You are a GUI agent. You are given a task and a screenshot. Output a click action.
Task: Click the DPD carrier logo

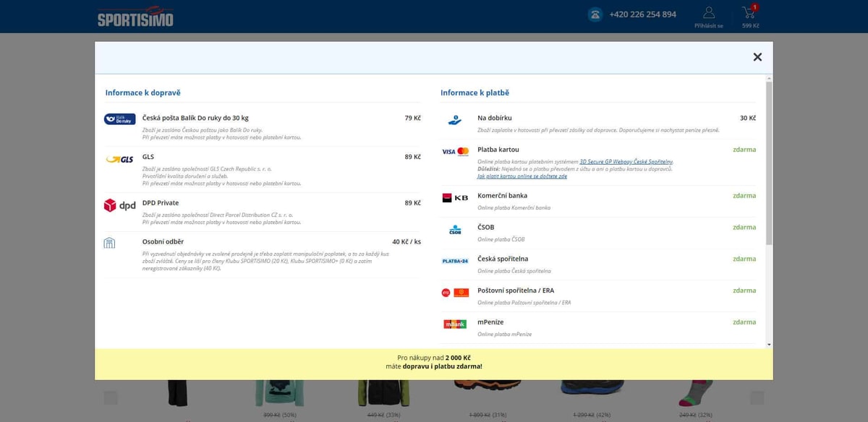119,205
